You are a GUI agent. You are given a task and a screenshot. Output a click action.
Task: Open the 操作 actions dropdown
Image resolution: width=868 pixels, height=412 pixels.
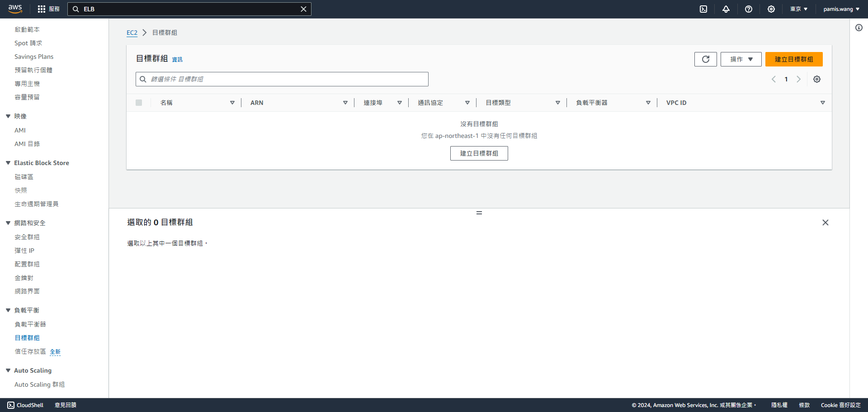pyautogui.click(x=741, y=59)
